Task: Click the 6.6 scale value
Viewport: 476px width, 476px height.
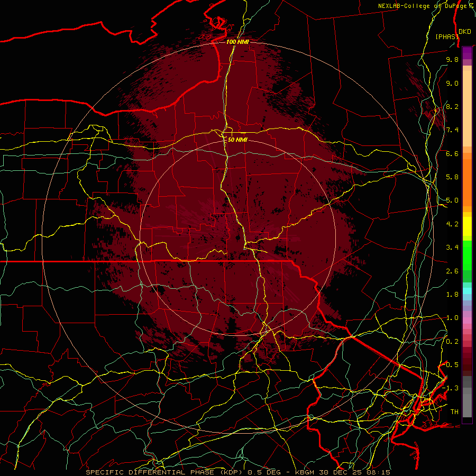Action: (452, 153)
